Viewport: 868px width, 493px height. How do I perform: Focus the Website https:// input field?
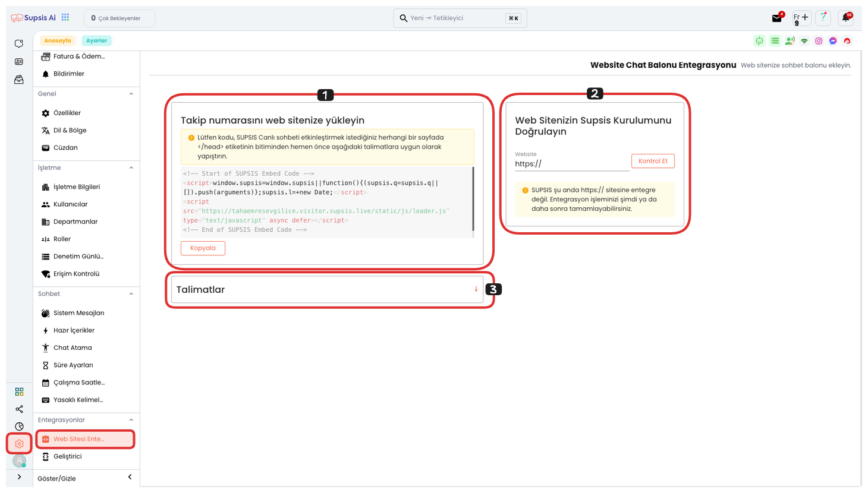pyautogui.click(x=571, y=164)
